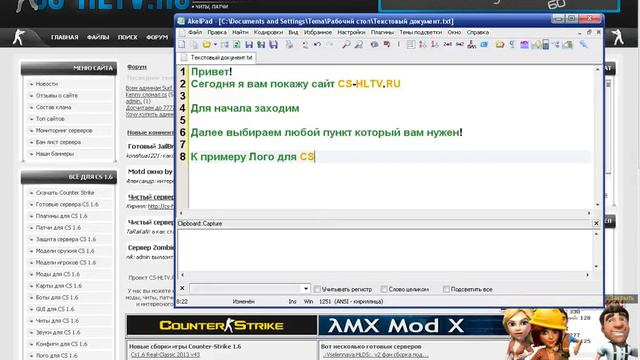Click the Find magnifier icon
Screen dimensions: 640x360
point(346,44)
